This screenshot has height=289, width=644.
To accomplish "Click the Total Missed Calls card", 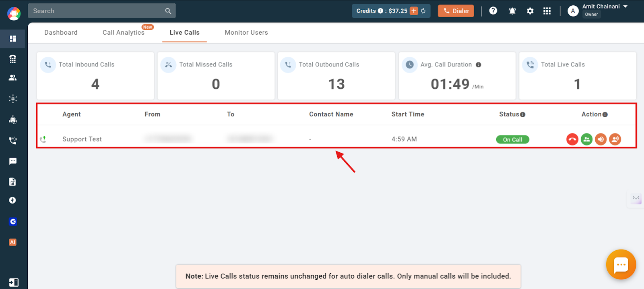I will (216, 76).
